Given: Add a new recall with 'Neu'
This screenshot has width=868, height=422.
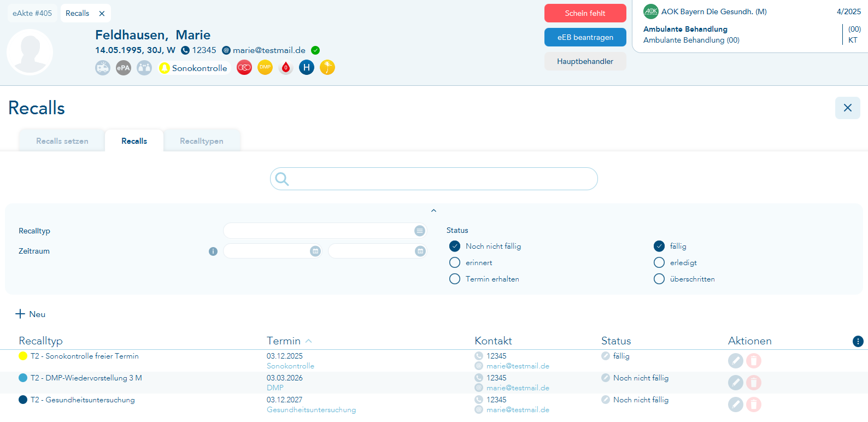Looking at the screenshot, I should point(31,314).
